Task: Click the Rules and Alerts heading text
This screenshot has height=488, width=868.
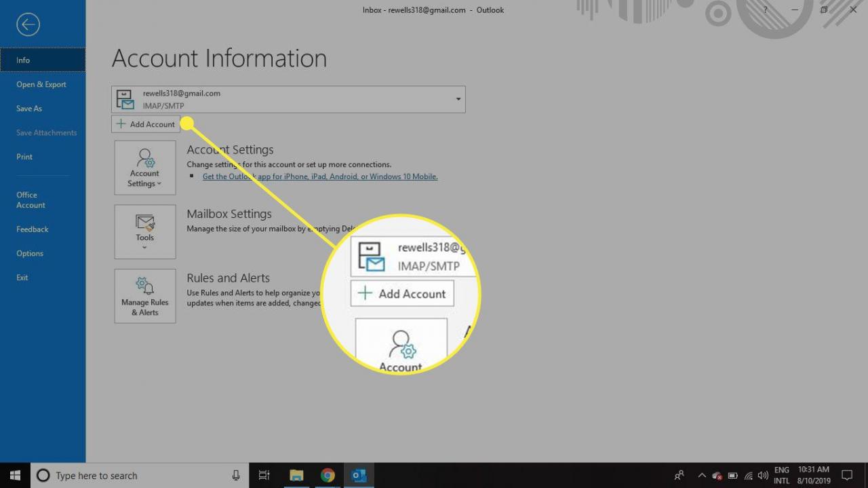Action: (x=228, y=278)
